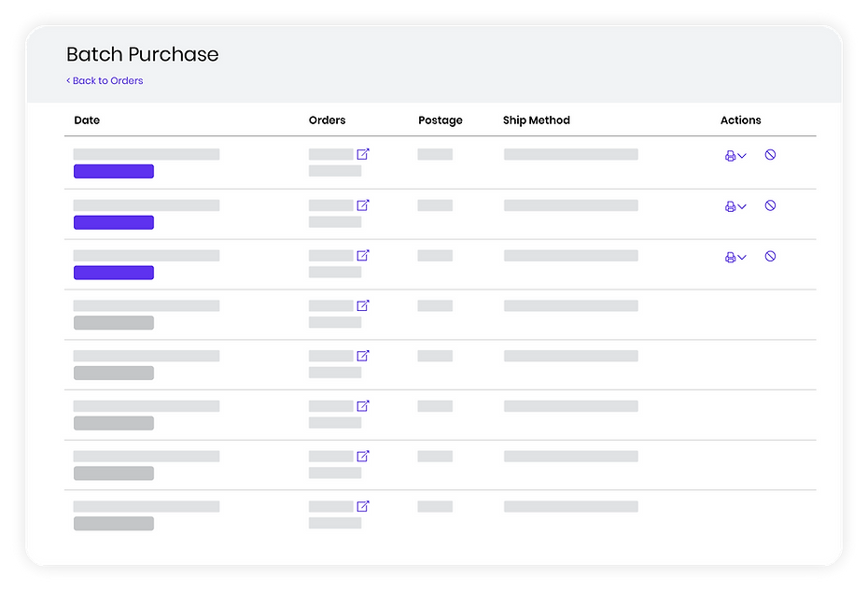The width and height of the screenshot is (868, 592).
Task: Void the second row batch using the cancel icon
Action: [x=770, y=205]
